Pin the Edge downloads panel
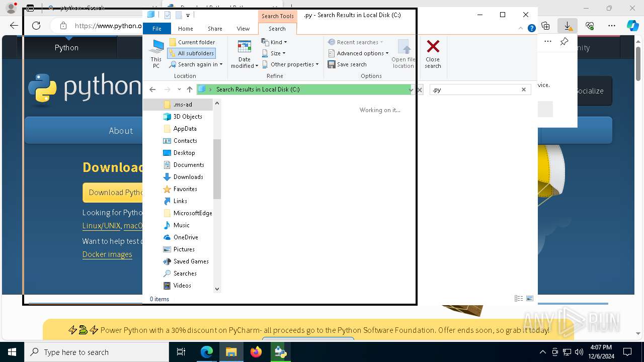Screen dimensions: 644x362 pos(565,42)
